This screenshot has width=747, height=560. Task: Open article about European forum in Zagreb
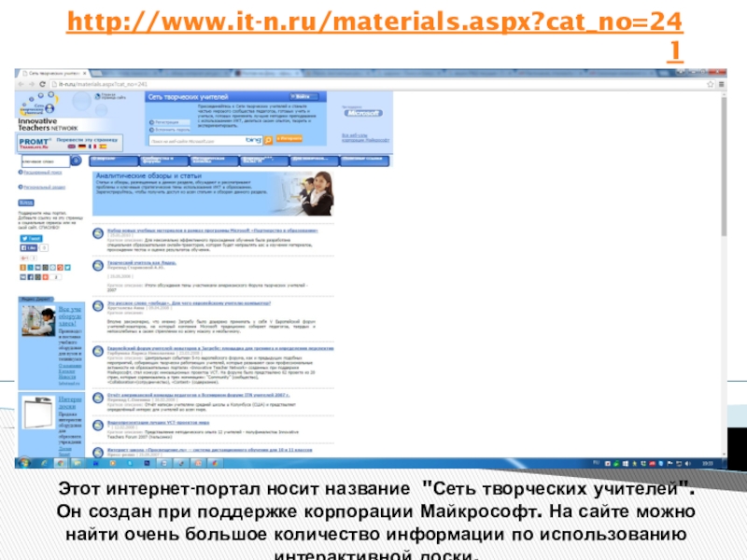point(220,348)
